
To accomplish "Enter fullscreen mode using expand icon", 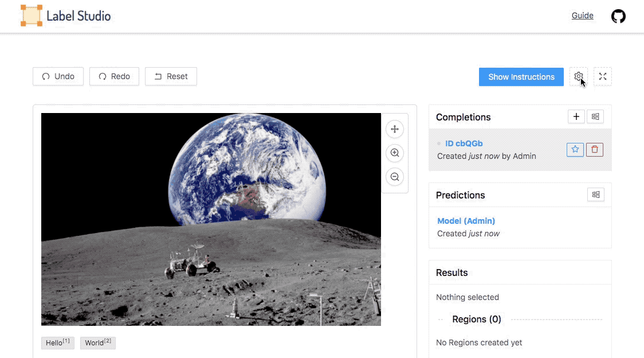I will (x=602, y=76).
